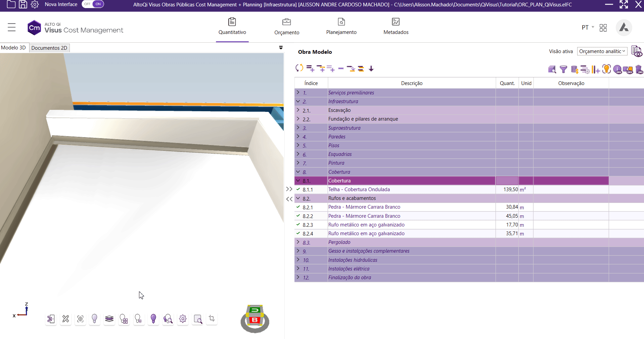644x339 pixels.
Task: Collapse the Rufos e acabamentos group
Action: (x=298, y=198)
